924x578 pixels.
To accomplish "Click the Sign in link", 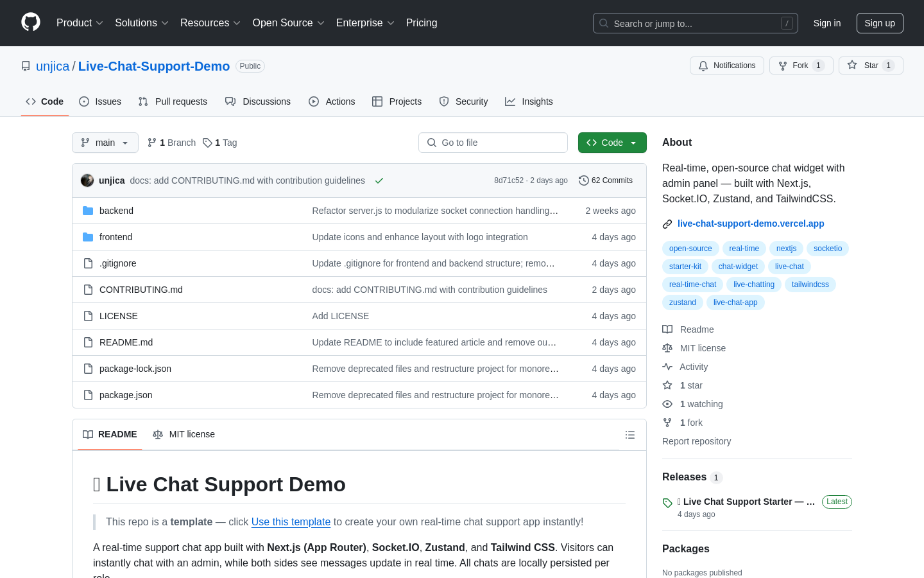I will pyautogui.click(x=827, y=23).
